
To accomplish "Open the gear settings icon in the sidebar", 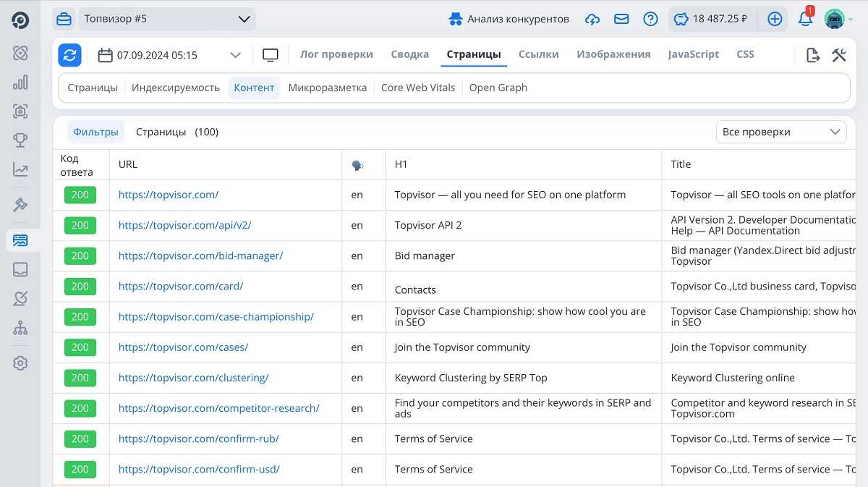I will (20, 363).
